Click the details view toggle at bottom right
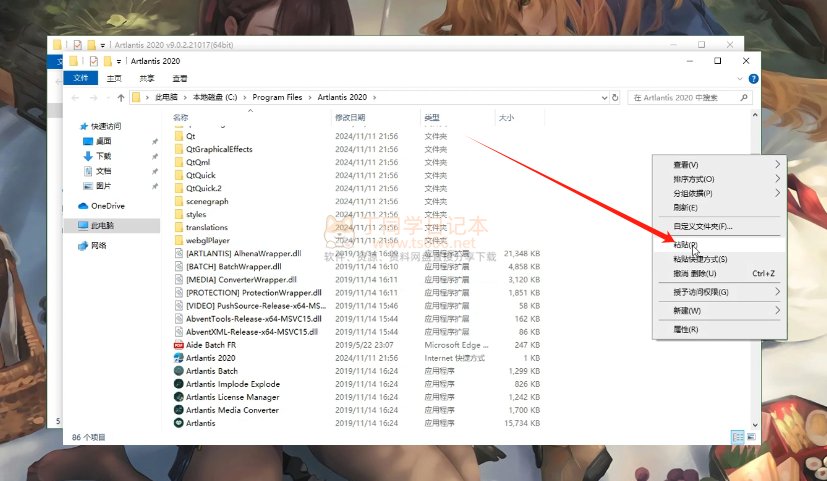The image size is (827, 481). pos(737,437)
